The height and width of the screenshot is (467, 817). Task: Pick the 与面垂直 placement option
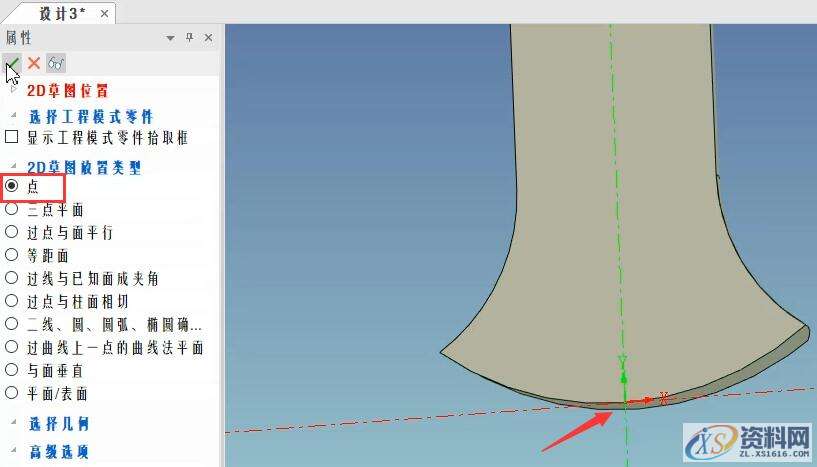tap(12, 370)
